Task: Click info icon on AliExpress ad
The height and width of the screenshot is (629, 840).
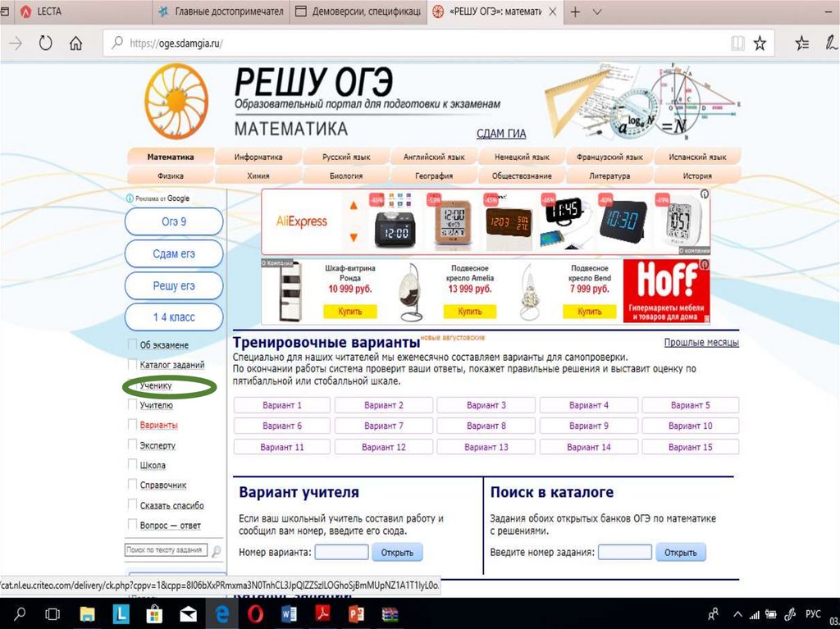Action: 705,194
